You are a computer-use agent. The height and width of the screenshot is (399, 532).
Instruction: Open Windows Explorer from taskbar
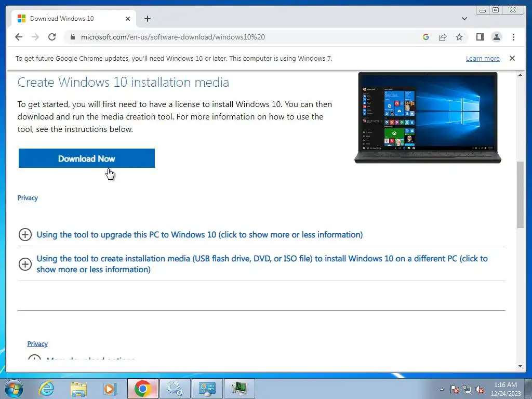click(x=78, y=389)
